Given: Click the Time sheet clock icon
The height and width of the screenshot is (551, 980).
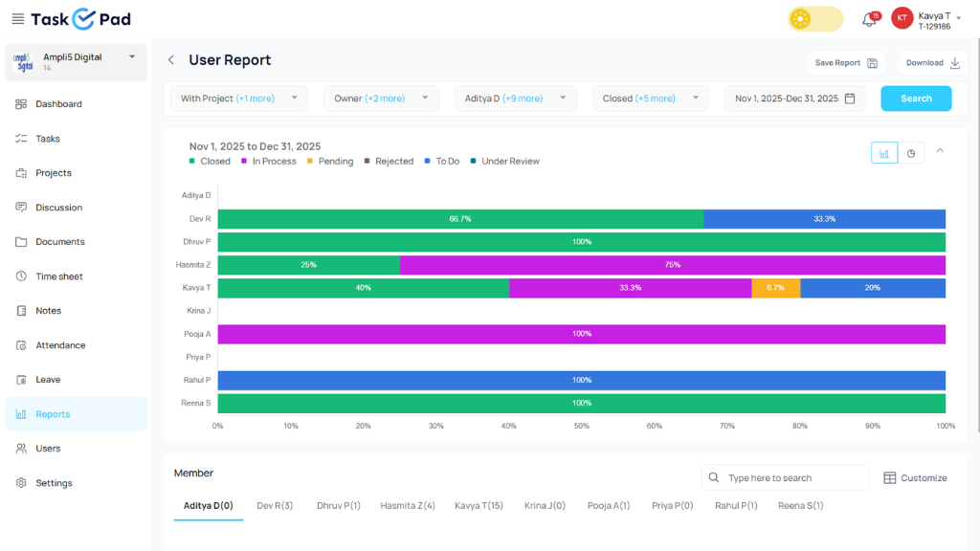Looking at the screenshot, I should [21, 276].
